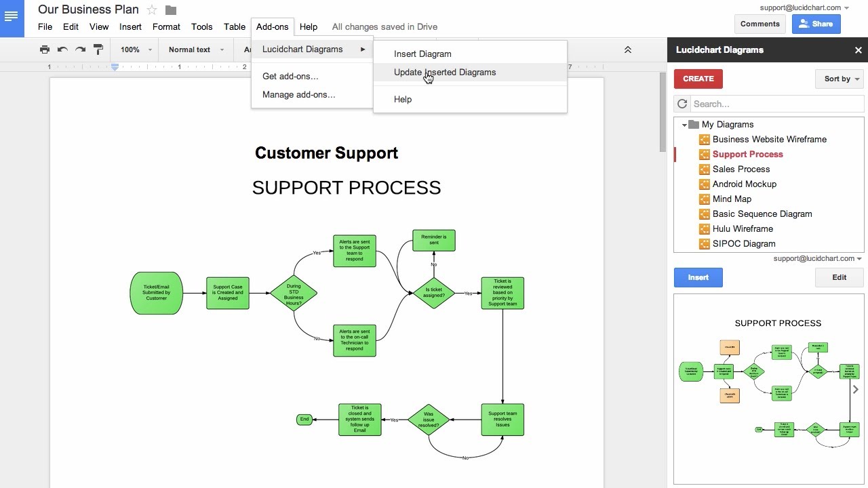Refresh the Lucidchart diagram list
This screenshot has width=868, height=488.
(x=683, y=104)
